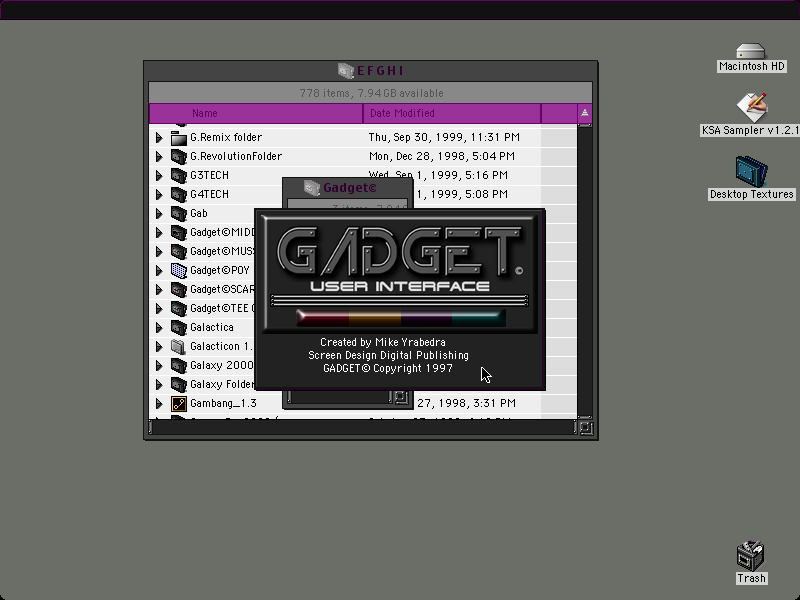Image resolution: width=800 pixels, height=600 pixels.
Task: Select the G.Remix folder icon
Action: pos(179,137)
